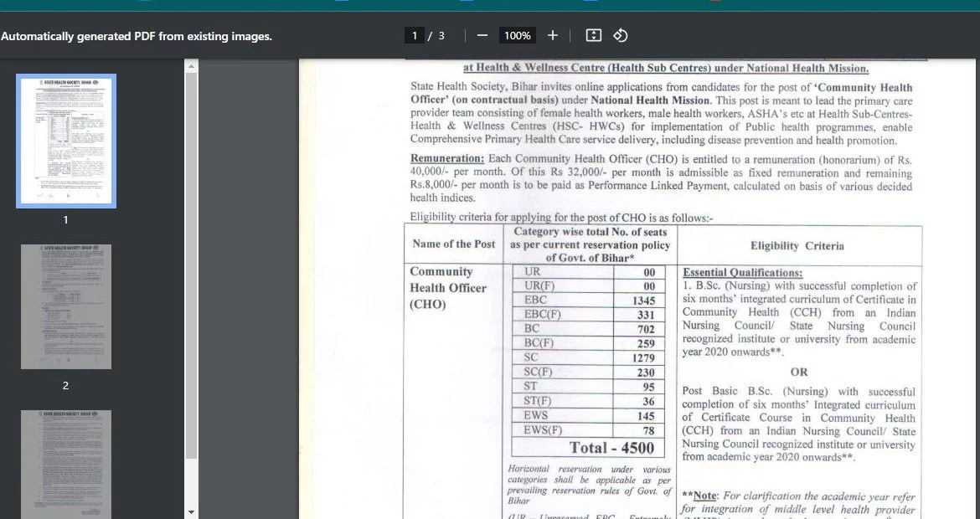
Task: Click the thumbnail panel scroll up arrow
Action: click(191, 65)
